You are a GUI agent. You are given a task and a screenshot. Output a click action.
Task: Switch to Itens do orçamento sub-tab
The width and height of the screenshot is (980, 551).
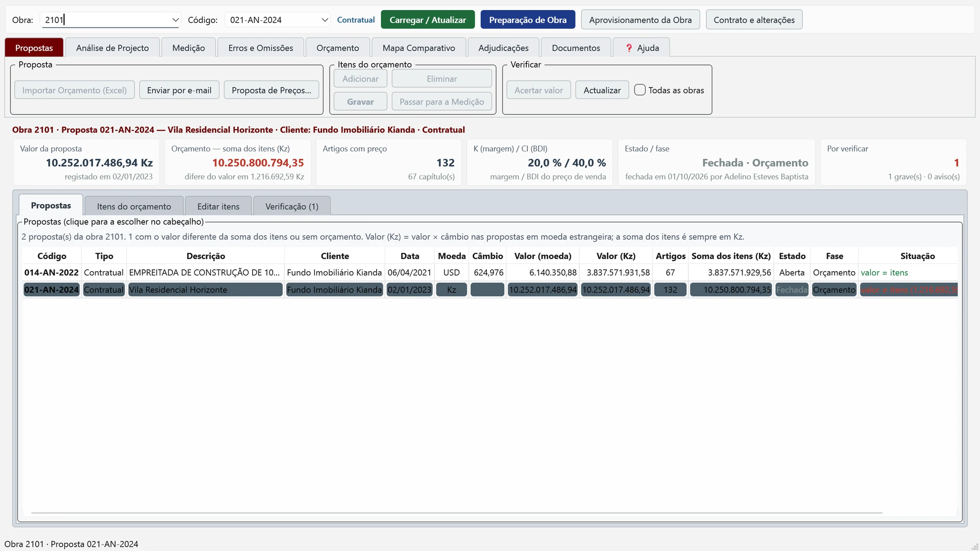134,206
